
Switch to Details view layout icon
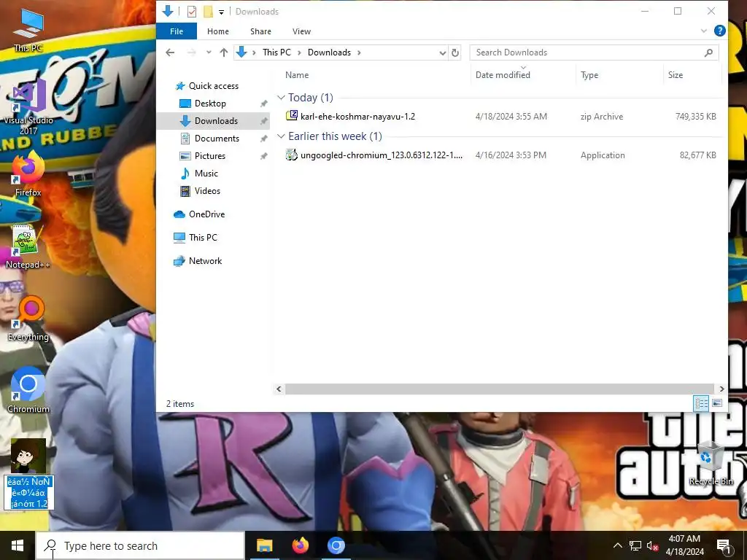701,403
